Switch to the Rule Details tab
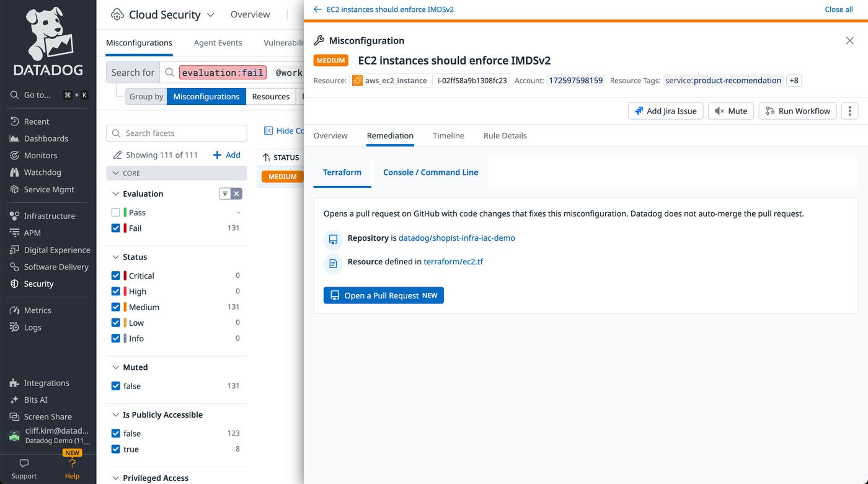 coord(504,135)
